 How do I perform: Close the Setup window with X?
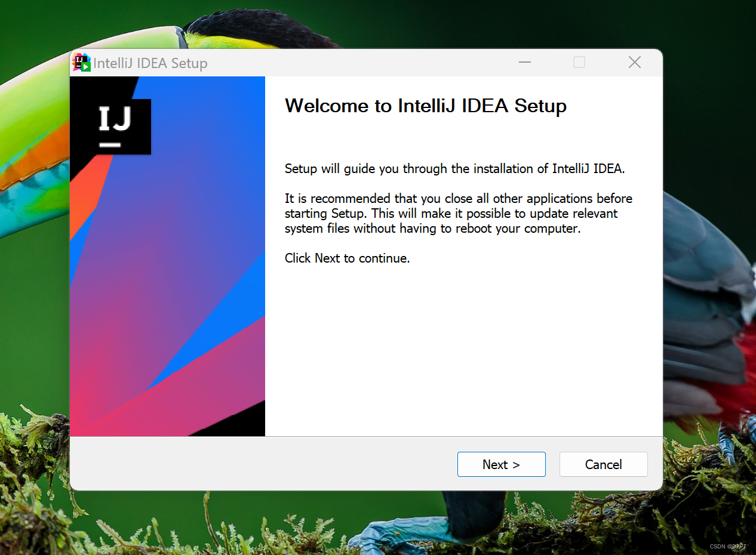635,62
